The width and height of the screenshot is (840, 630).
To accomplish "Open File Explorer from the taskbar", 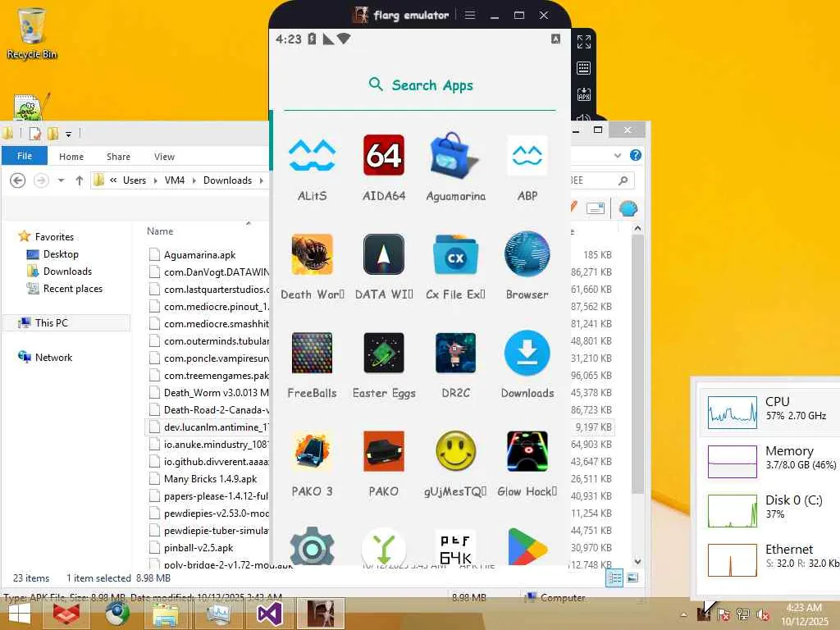I will tap(166, 614).
